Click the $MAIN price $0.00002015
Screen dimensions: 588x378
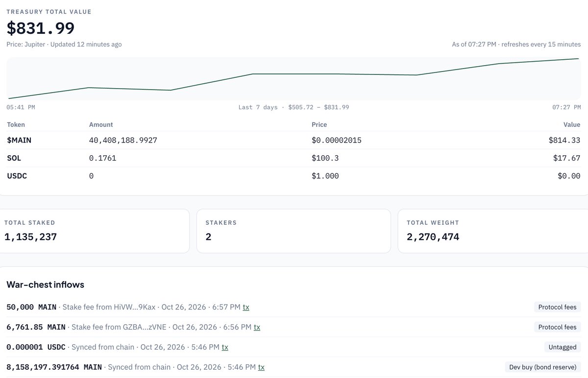pos(337,141)
